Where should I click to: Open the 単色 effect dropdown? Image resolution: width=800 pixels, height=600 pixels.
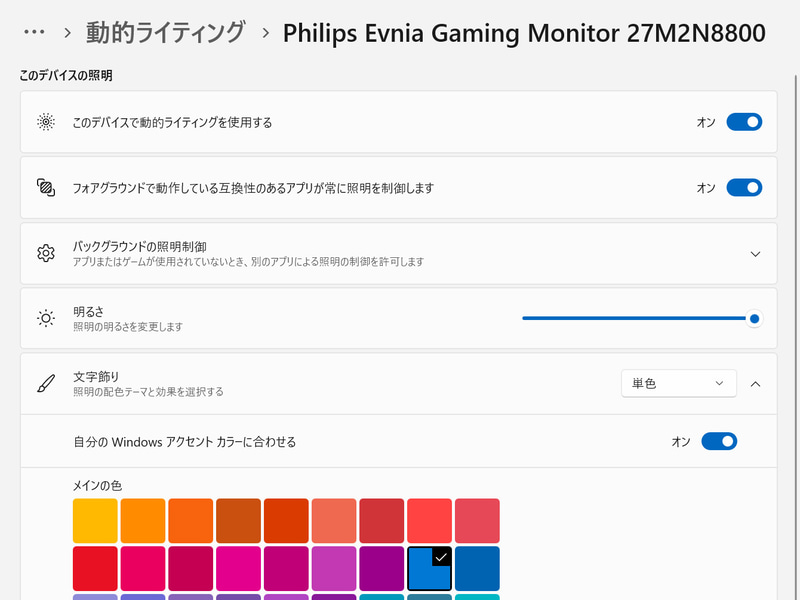click(x=678, y=383)
